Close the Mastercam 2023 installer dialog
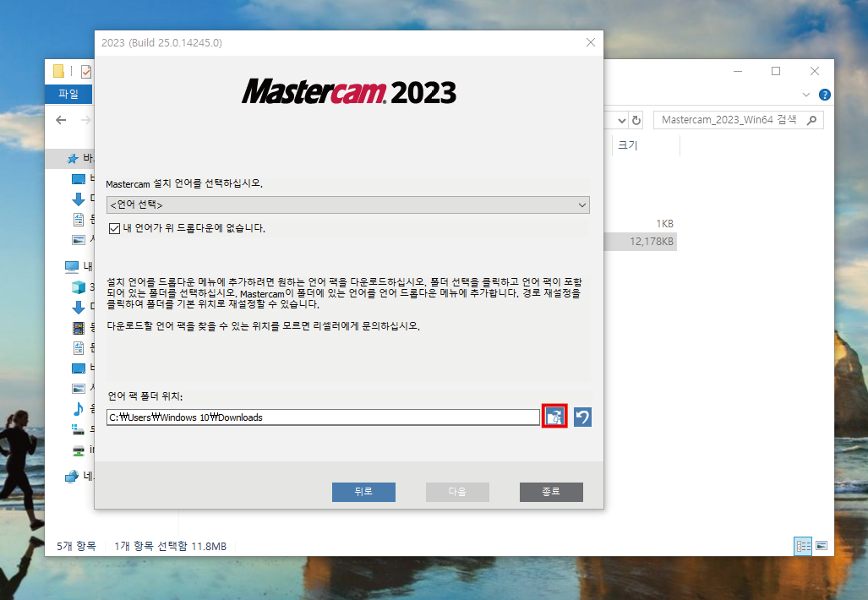The image size is (868, 600). coord(591,42)
